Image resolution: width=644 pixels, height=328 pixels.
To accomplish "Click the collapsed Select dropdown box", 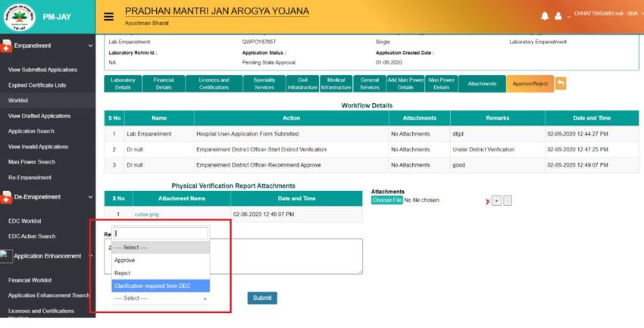I will (161, 298).
